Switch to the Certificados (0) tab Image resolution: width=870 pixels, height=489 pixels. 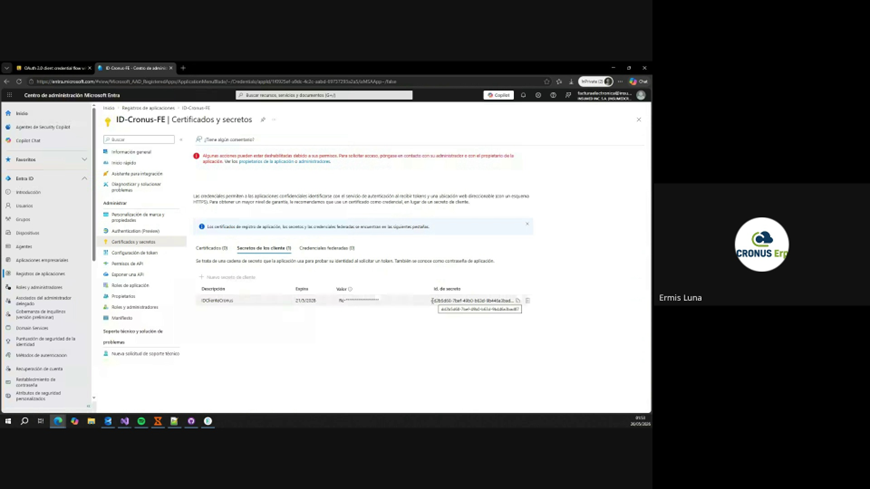(x=211, y=248)
